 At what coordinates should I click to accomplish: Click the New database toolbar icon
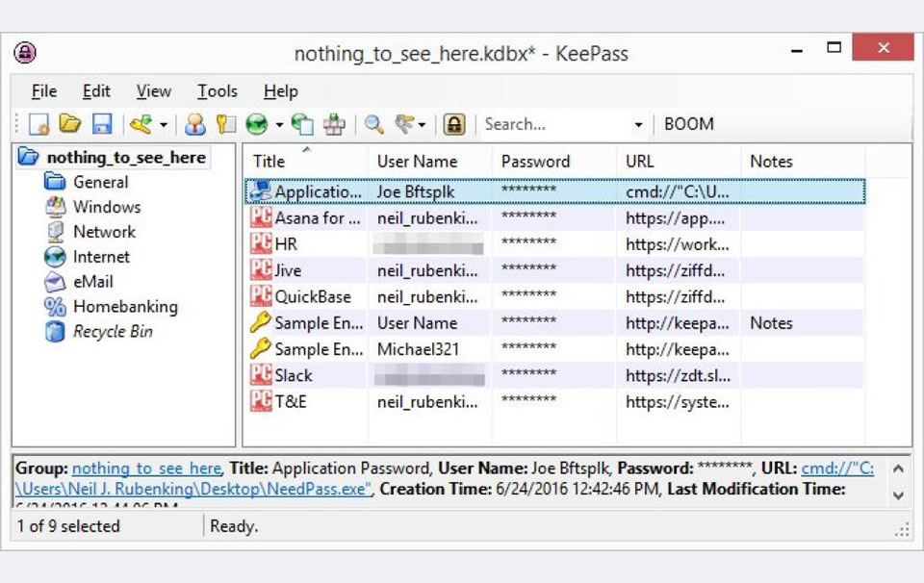coord(39,124)
